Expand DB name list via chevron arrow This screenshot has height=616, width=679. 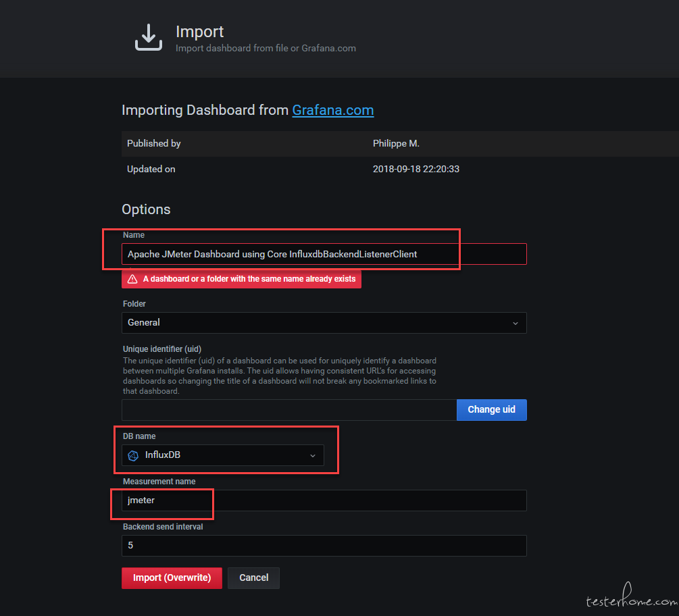click(313, 456)
